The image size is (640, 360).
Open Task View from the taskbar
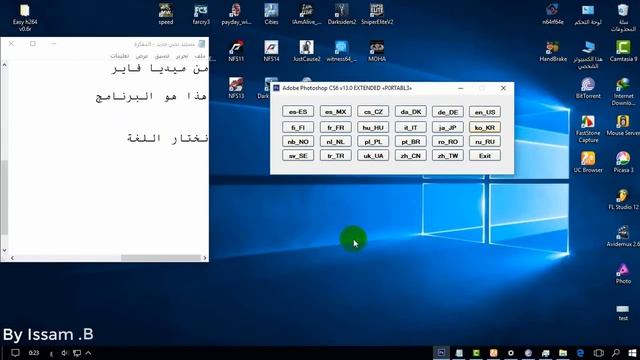pos(598,353)
